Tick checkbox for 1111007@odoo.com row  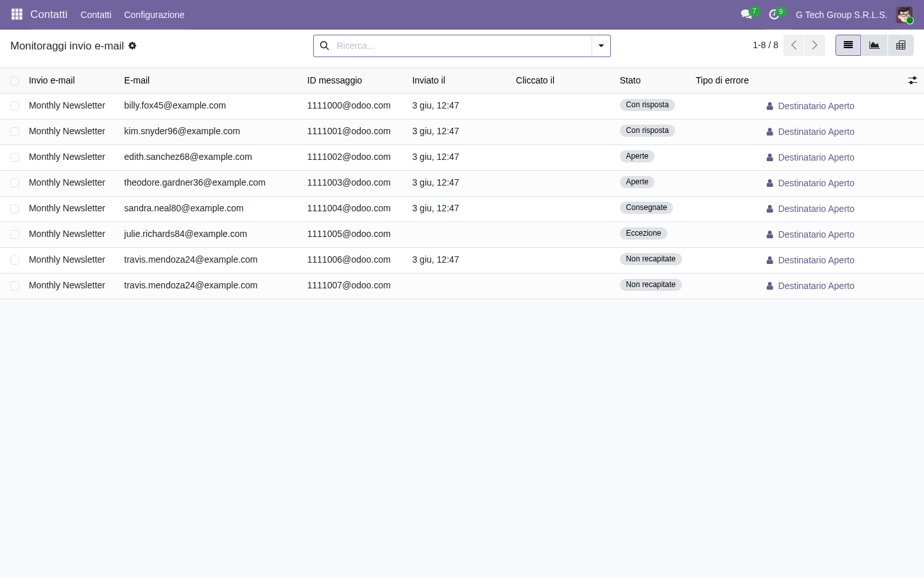[x=15, y=286]
